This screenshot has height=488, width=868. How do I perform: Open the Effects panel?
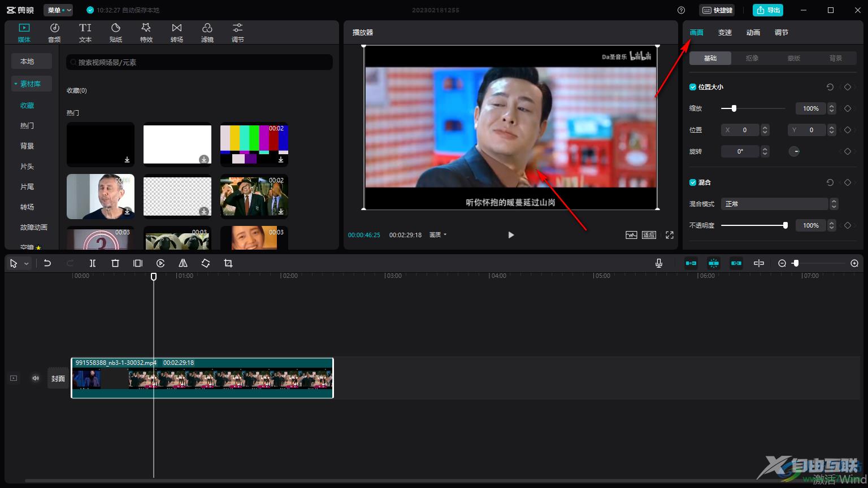pyautogui.click(x=146, y=32)
